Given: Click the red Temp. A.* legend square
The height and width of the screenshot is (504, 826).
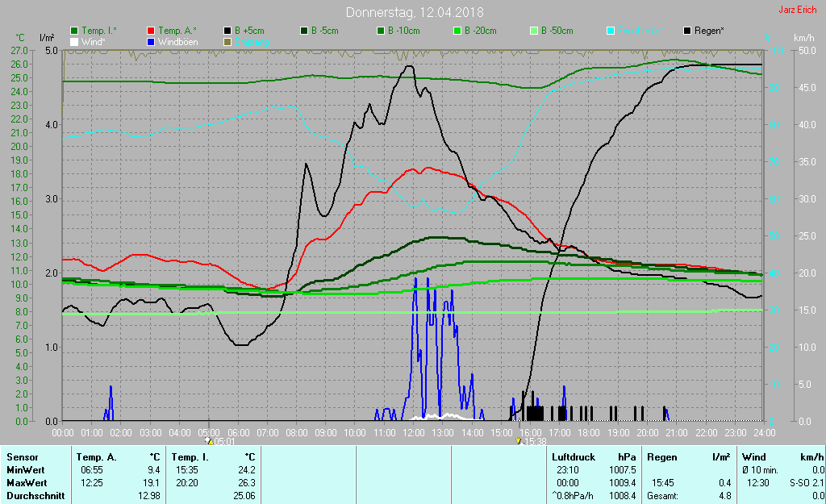Looking at the screenshot, I should coord(152,31).
